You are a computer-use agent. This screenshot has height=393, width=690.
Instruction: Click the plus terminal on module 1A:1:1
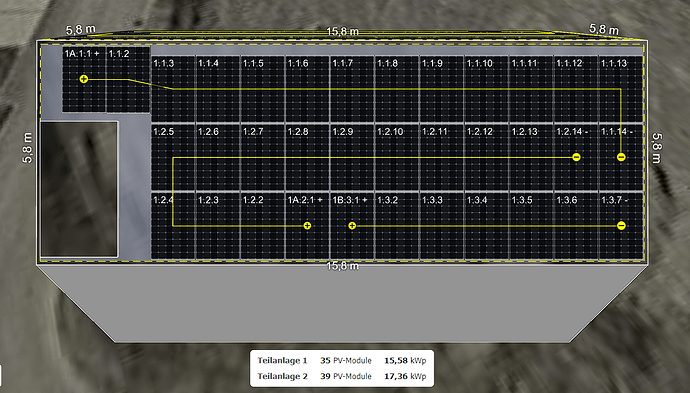click(x=84, y=79)
